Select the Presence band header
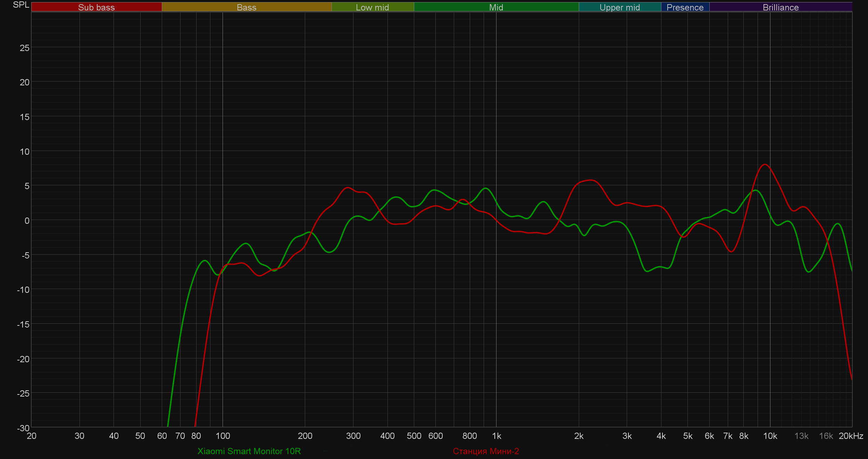This screenshot has height=459, width=868. click(x=685, y=7)
